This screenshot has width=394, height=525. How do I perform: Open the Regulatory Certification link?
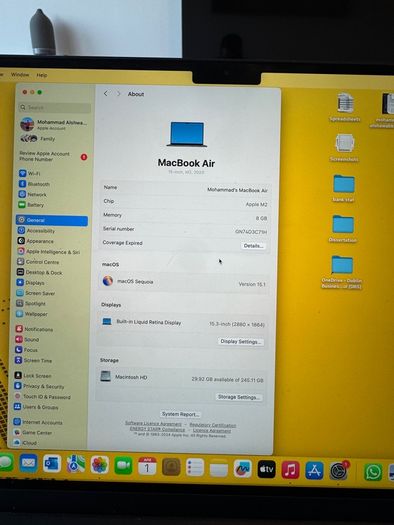[x=213, y=425]
